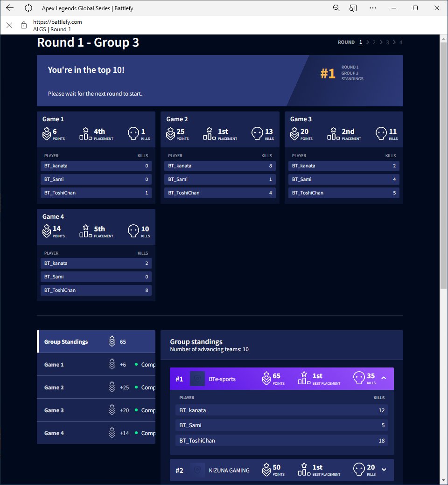View site info via padlock icon

[24, 25]
